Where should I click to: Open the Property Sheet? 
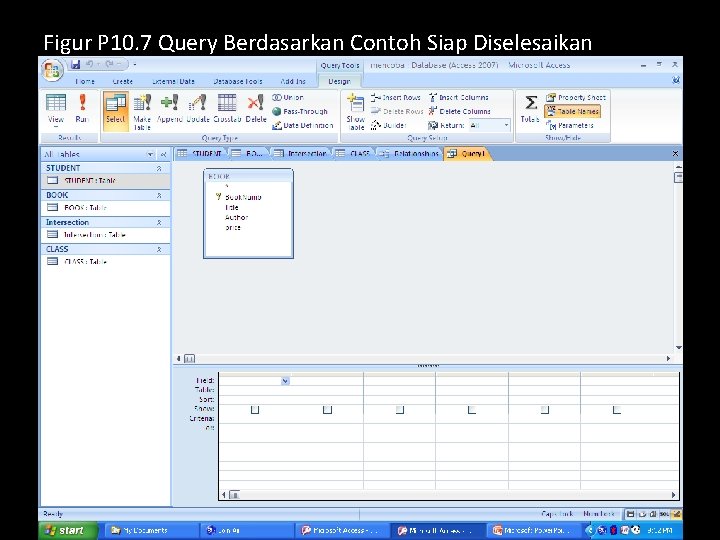point(576,97)
